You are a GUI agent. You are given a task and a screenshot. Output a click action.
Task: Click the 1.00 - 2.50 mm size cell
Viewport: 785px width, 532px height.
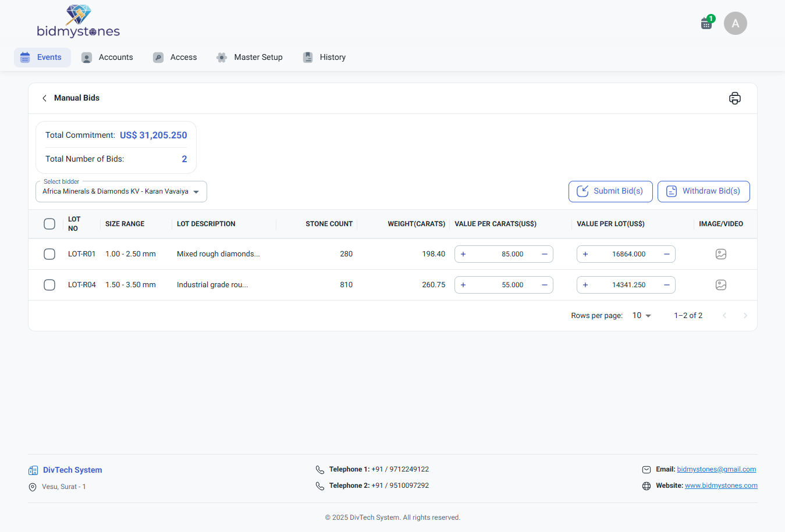coord(130,254)
